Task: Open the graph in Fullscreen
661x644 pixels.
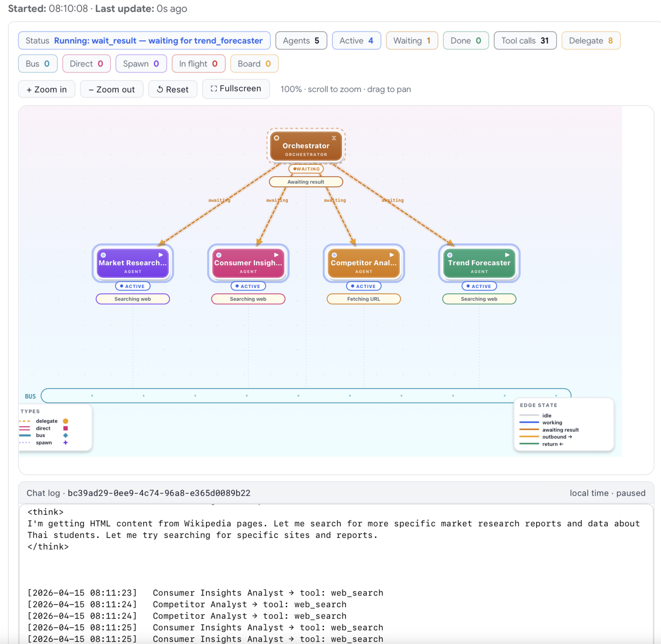Action: [236, 89]
